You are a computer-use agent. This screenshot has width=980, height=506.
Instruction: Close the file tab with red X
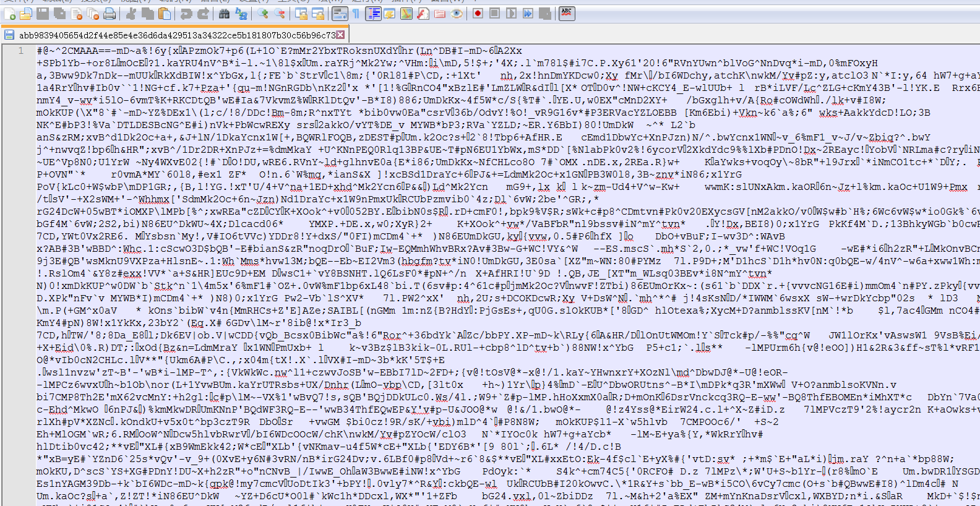(341, 35)
